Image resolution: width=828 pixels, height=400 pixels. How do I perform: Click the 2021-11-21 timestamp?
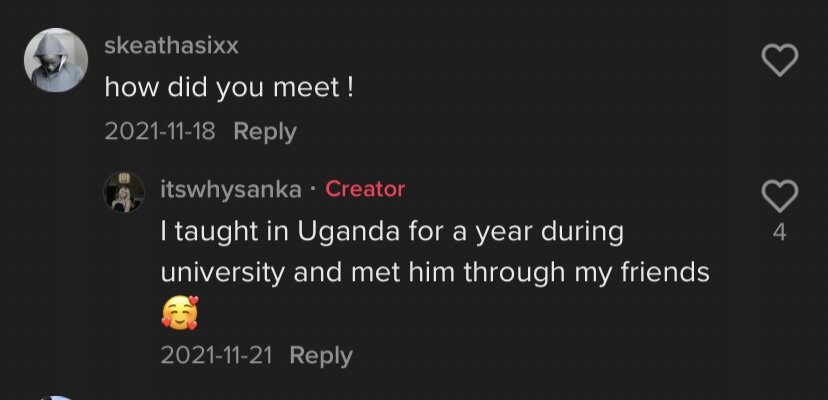pos(219,355)
